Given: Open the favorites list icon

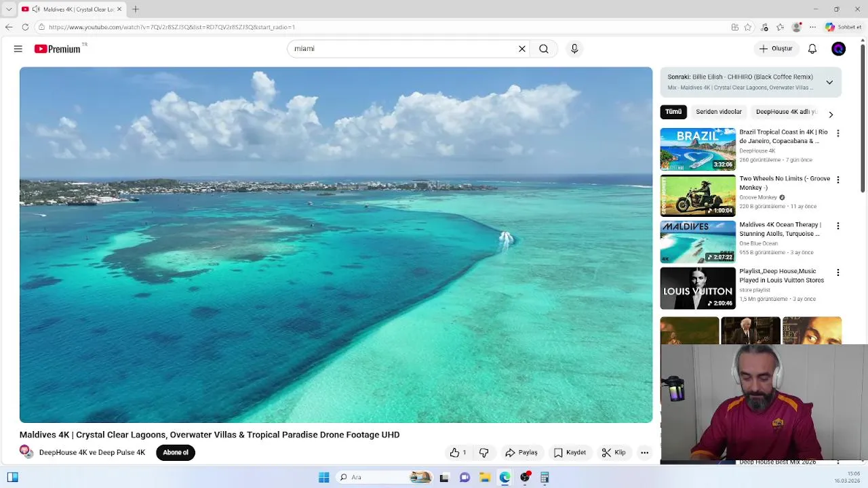Looking at the screenshot, I should pos(781,27).
